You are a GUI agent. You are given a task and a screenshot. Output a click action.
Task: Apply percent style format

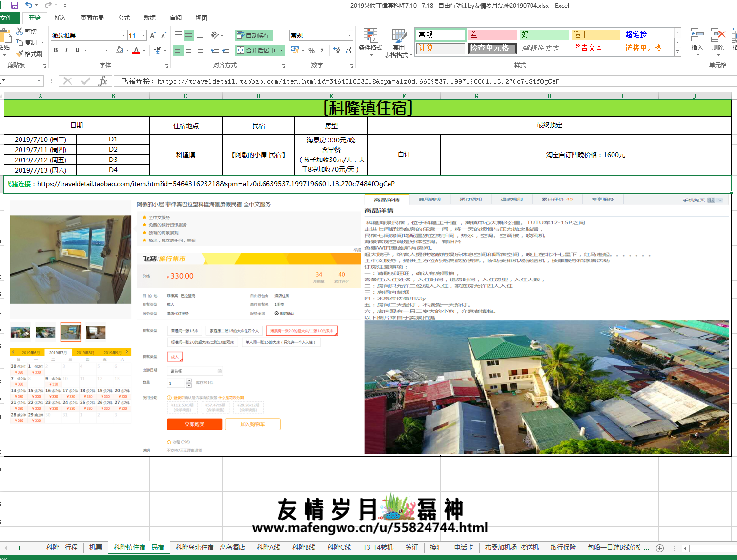(x=311, y=50)
